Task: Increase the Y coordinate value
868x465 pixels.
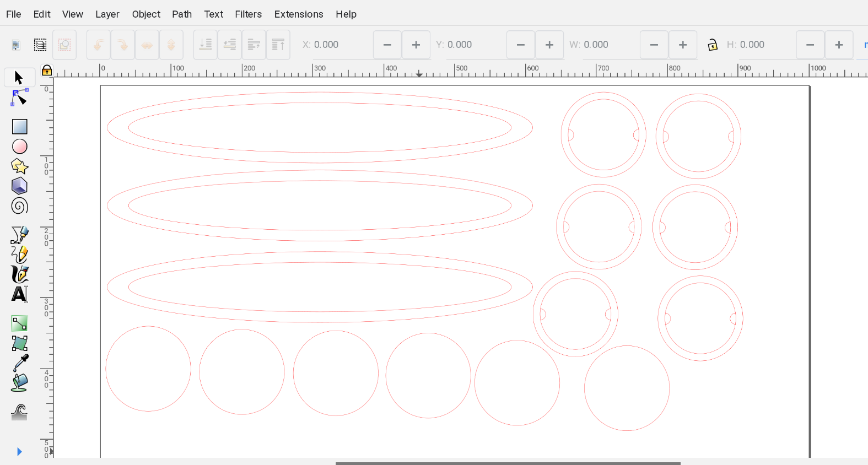Action: [549, 45]
